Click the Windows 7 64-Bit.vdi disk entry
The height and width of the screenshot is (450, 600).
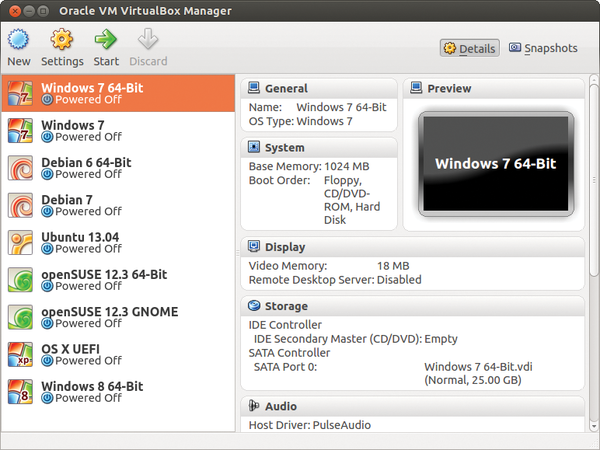click(478, 373)
